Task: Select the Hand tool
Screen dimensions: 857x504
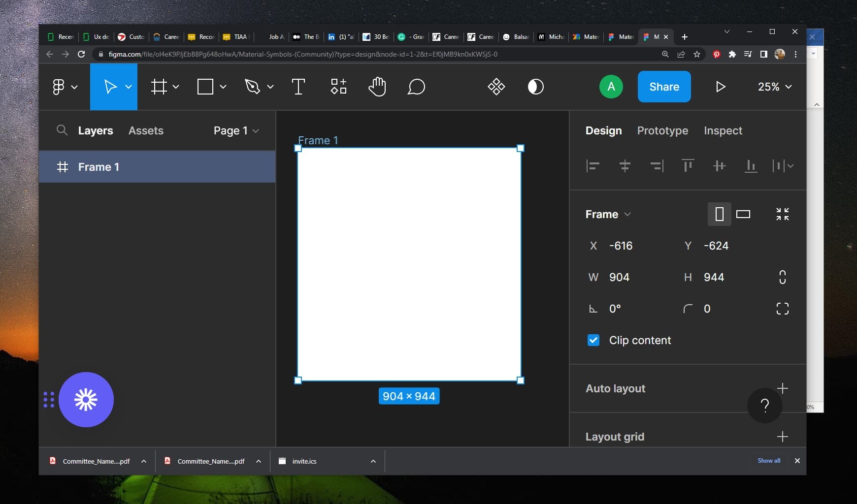Action: pos(377,87)
